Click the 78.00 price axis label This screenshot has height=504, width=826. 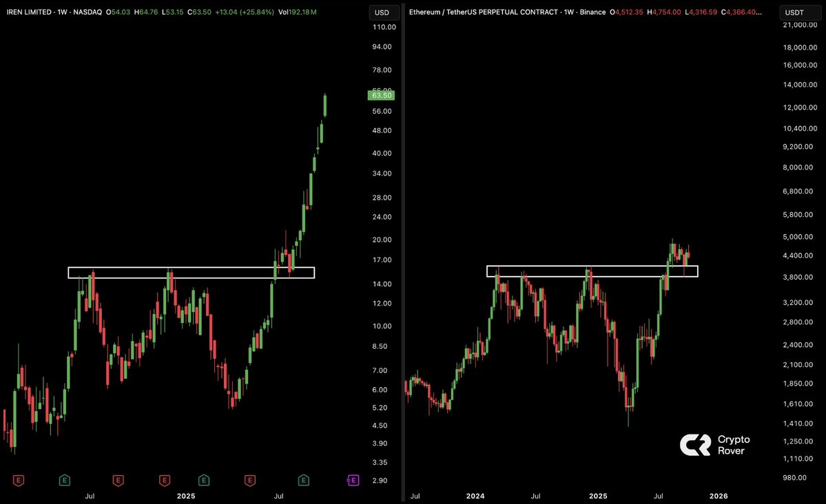(x=382, y=70)
